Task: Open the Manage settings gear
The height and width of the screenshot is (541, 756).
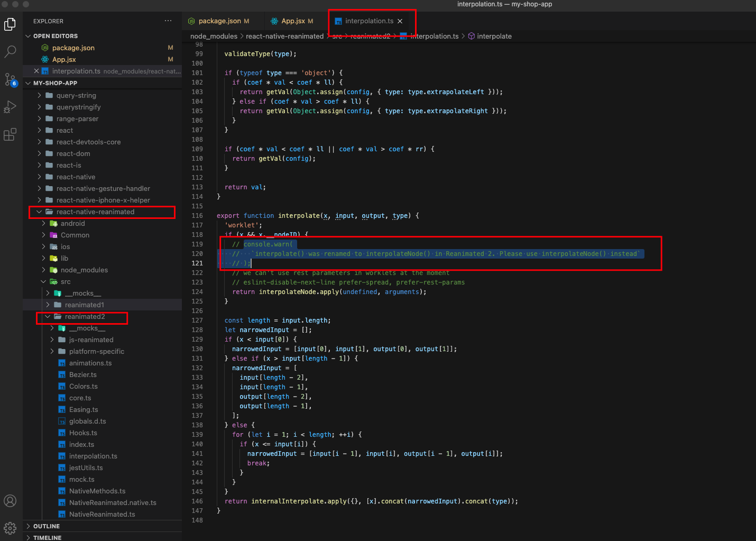Action: [x=11, y=528]
